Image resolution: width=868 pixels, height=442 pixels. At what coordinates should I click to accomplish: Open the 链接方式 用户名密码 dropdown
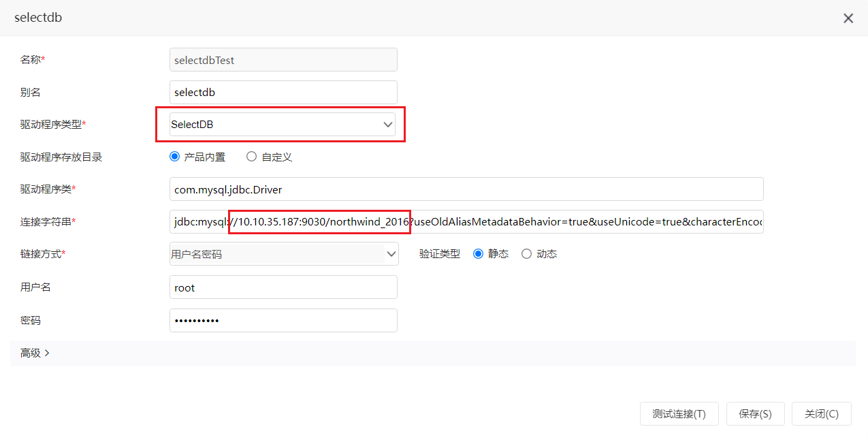coord(283,254)
